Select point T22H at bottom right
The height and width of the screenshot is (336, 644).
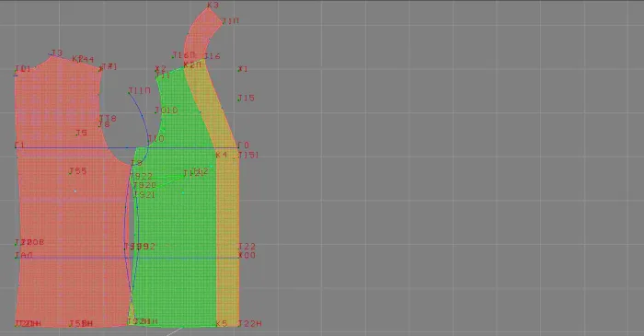pos(249,323)
